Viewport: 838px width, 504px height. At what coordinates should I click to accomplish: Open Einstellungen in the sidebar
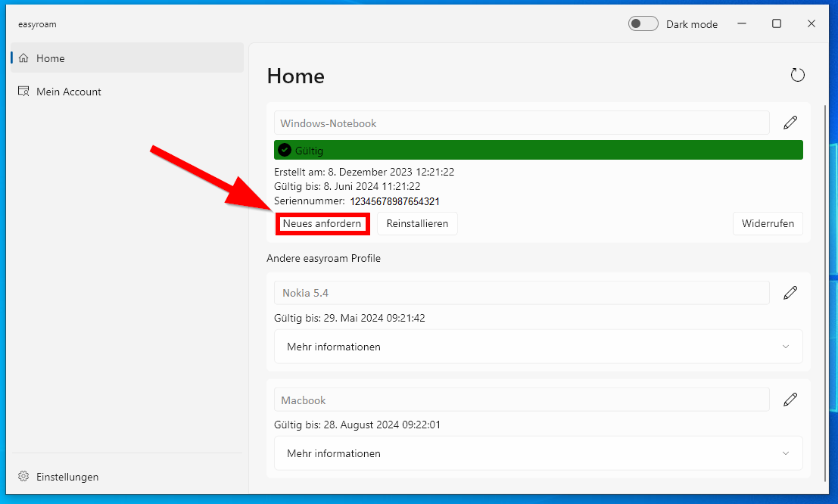pyautogui.click(x=127, y=476)
